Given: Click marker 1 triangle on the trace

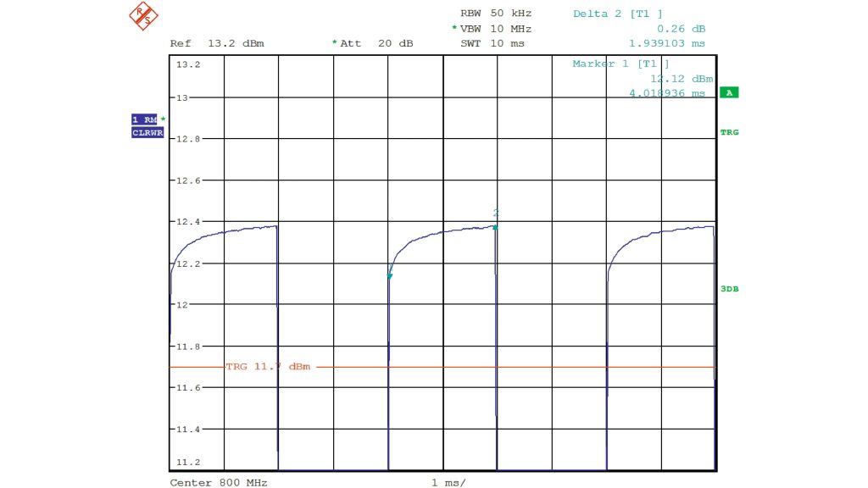Looking at the screenshot, I should tap(390, 275).
